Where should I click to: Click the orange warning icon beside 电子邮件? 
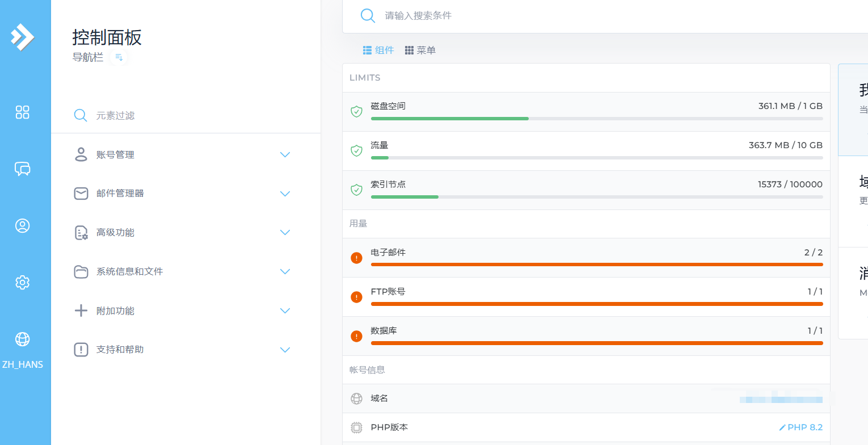tap(356, 257)
